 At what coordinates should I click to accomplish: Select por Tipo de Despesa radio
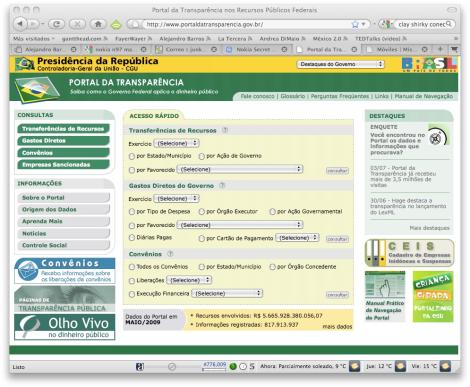pyautogui.click(x=132, y=212)
